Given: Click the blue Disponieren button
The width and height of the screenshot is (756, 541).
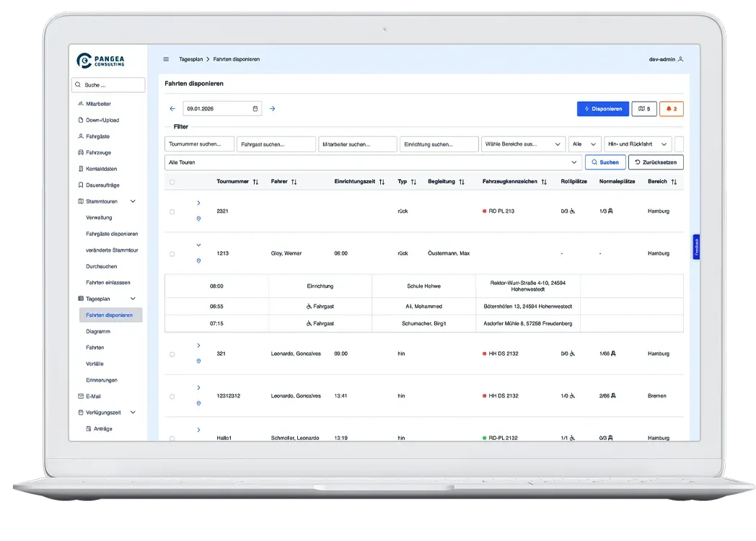Looking at the screenshot, I should [602, 109].
